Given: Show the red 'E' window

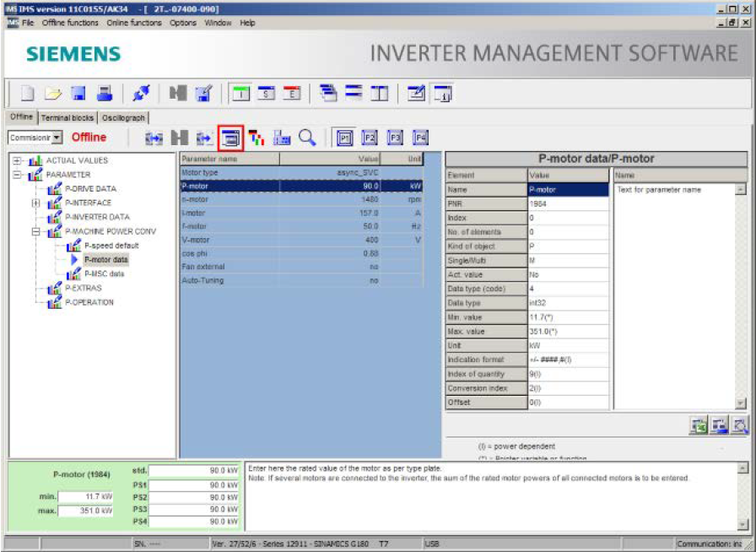Looking at the screenshot, I should pyautogui.click(x=292, y=93).
